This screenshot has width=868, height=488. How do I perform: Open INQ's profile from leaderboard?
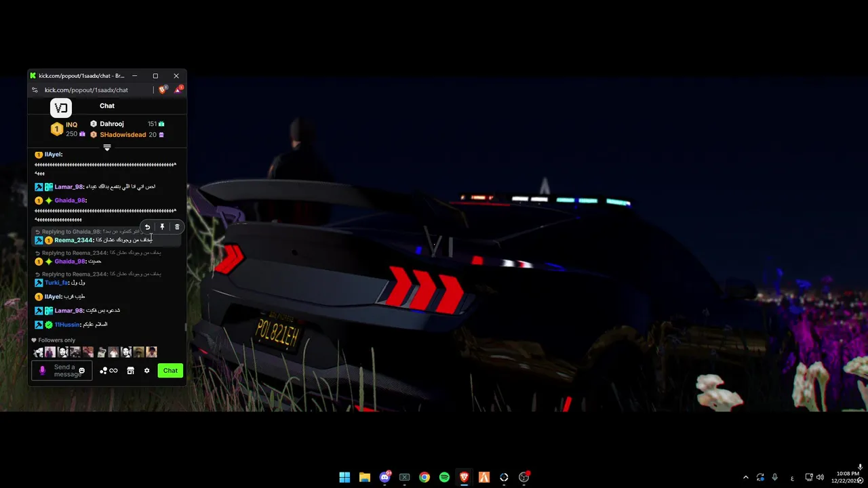pos(71,125)
